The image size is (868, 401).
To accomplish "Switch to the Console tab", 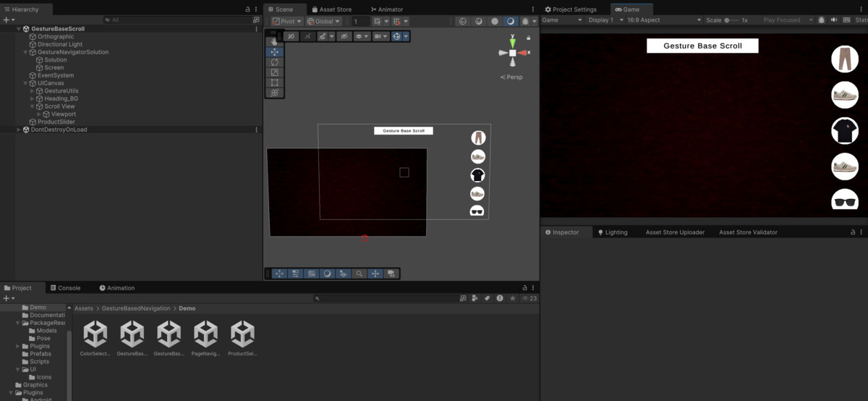I will pyautogui.click(x=65, y=288).
